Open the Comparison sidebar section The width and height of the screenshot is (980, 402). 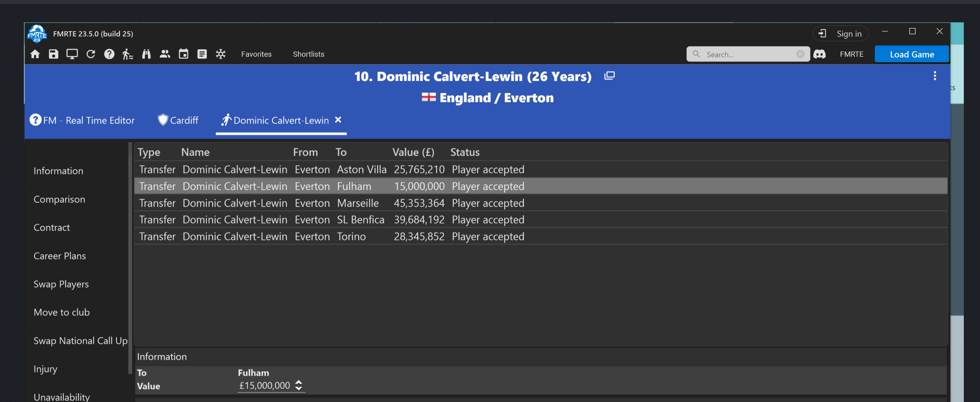click(x=59, y=199)
